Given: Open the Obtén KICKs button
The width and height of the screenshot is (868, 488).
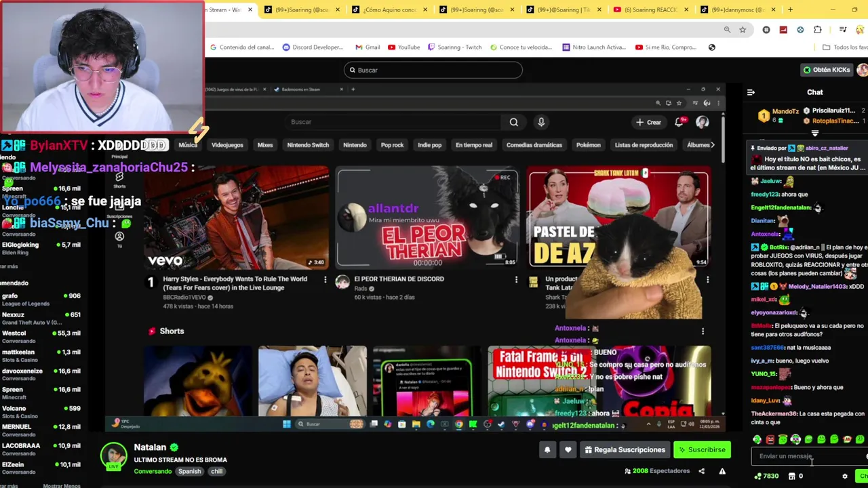Looking at the screenshot, I should [x=826, y=70].
